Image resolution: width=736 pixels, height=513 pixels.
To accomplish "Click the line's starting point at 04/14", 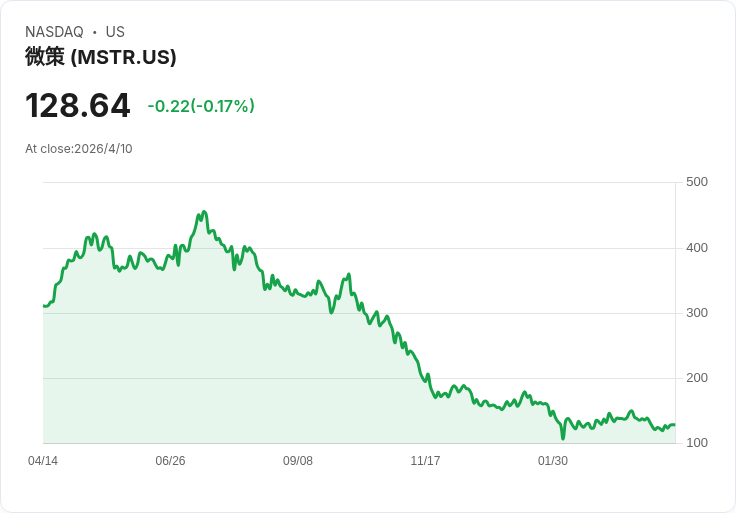I will point(44,306).
